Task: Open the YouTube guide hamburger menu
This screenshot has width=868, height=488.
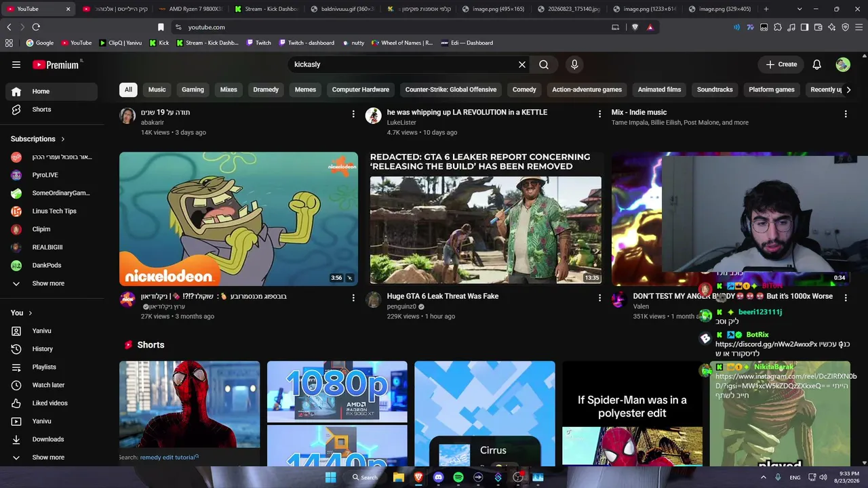Action: [x=16, y=64]
